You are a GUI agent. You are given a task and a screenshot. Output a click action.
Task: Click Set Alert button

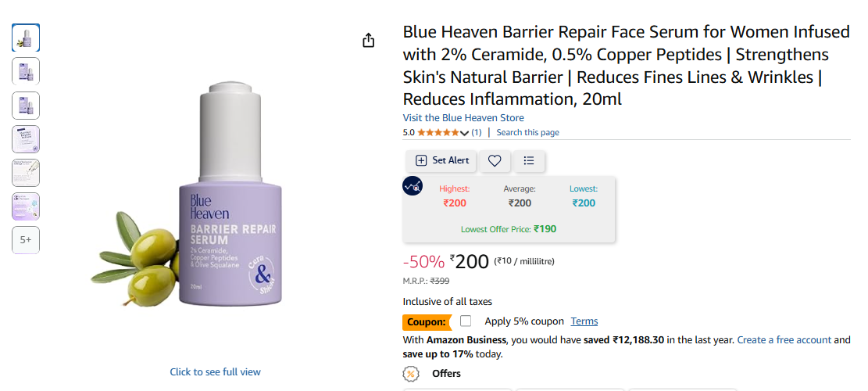[x=441, y=160]
